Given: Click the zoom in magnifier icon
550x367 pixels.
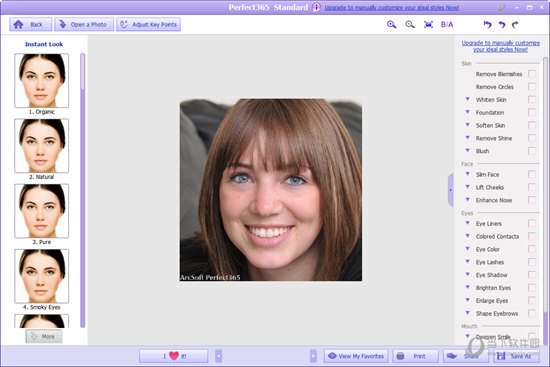Looking at the screenshot, I should pos(391,25).
